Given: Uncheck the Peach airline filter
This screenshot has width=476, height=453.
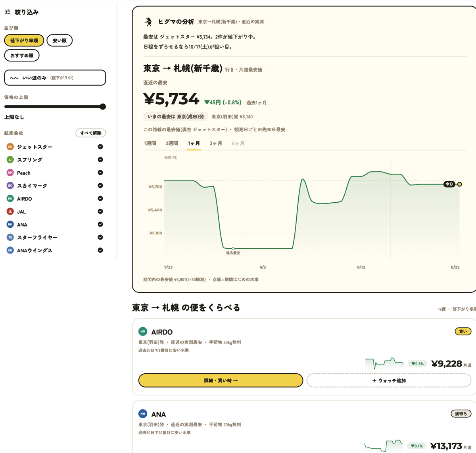Looking at the screenshot, I should coord(100,173).
